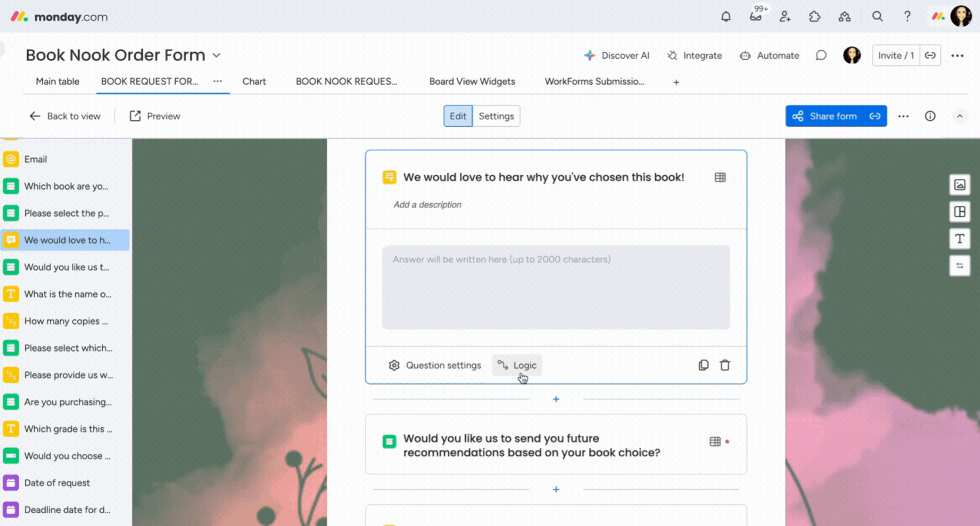Switch to form Settings mode

(x=496, y=116)
